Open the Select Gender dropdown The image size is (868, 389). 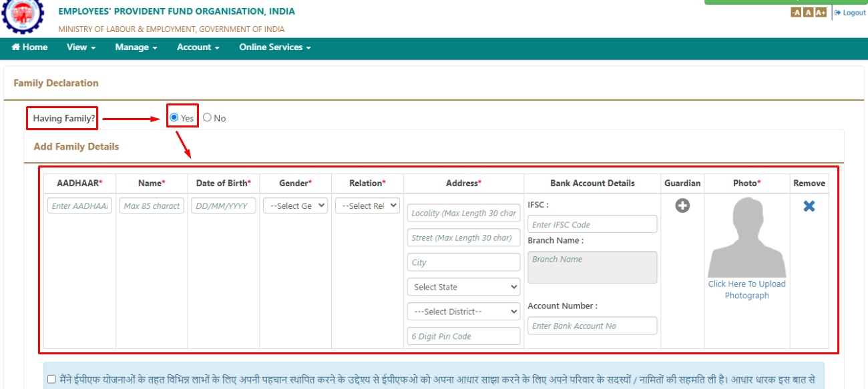click(x=295, y=206)
